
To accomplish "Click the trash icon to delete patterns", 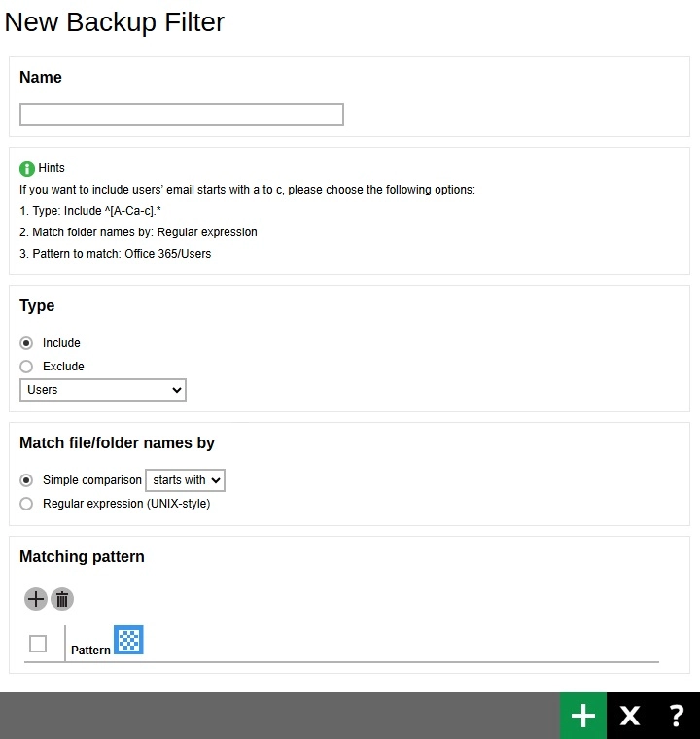I will point(62,599).
